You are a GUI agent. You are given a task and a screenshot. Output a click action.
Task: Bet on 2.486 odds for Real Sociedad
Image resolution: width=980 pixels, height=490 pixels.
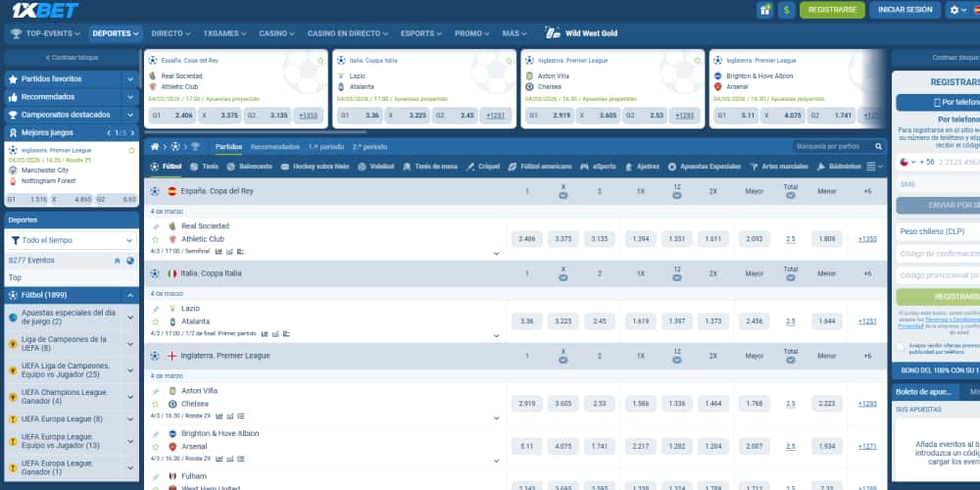527,239
